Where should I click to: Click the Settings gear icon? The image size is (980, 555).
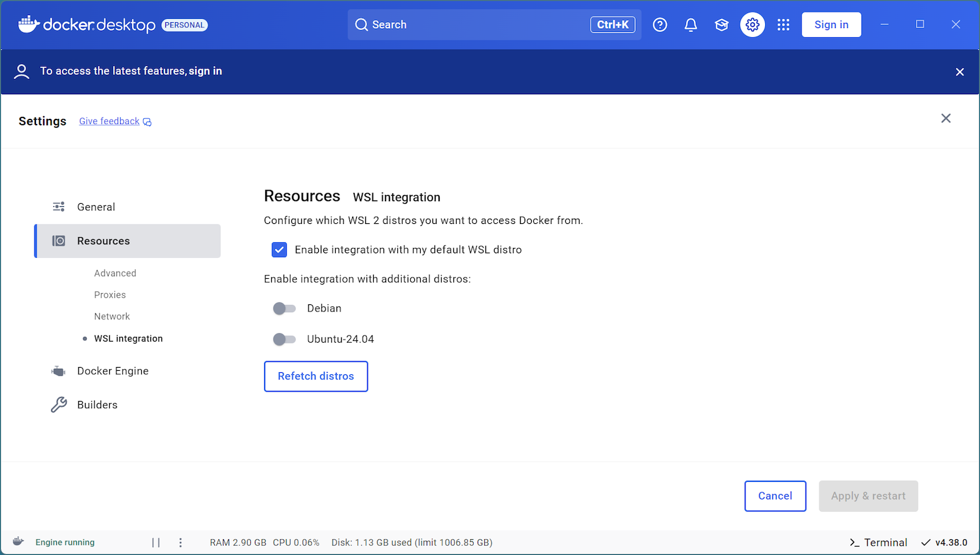[753, 25]
